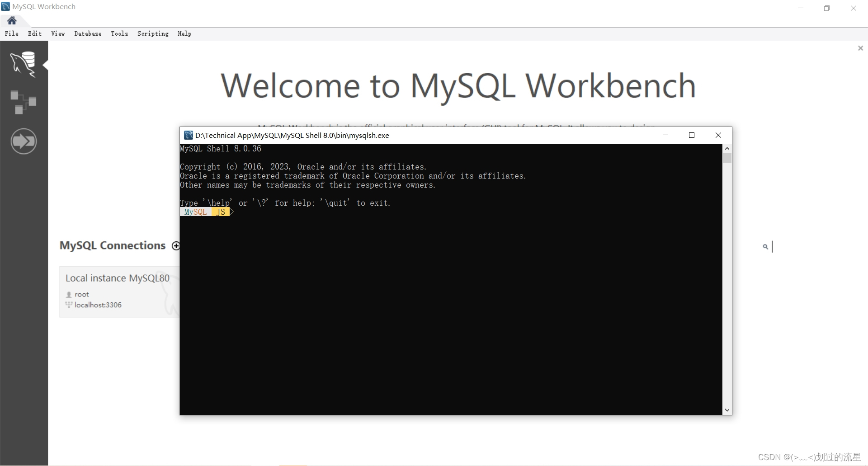Select the MySQL Connections dolphin sidebar icon
The image size is (868, 466).
tap(23, 64)
